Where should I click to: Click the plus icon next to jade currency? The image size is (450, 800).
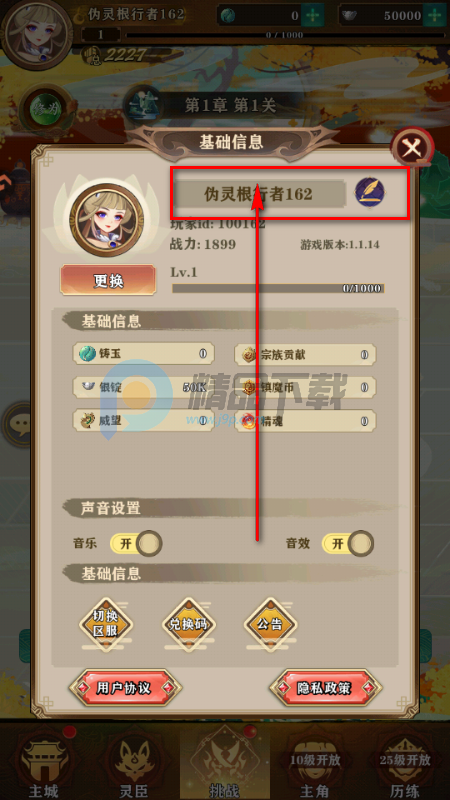pyautogui.click(x=311, y=15)
